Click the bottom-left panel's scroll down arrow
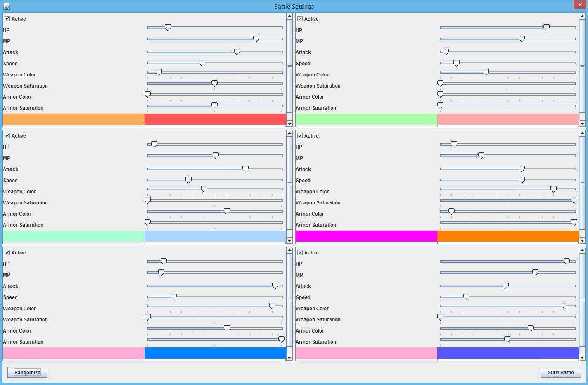Screen dimensions: 588x385 [289, 357]
